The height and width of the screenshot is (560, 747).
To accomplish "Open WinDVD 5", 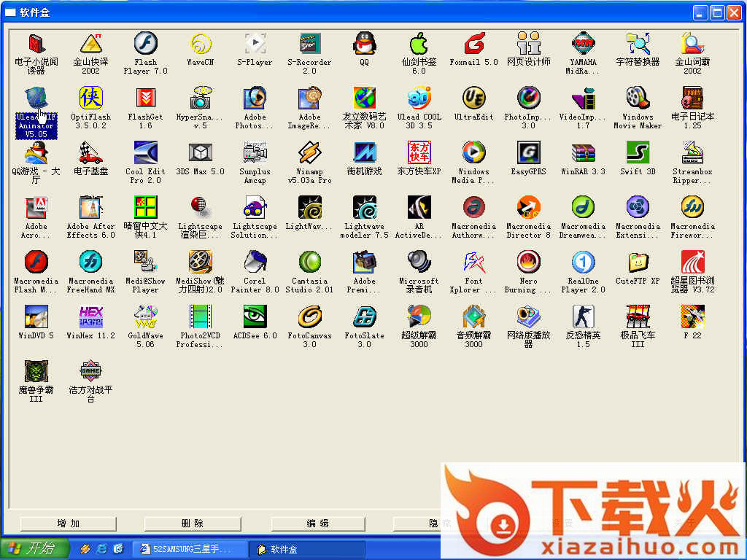I will 36,317.
